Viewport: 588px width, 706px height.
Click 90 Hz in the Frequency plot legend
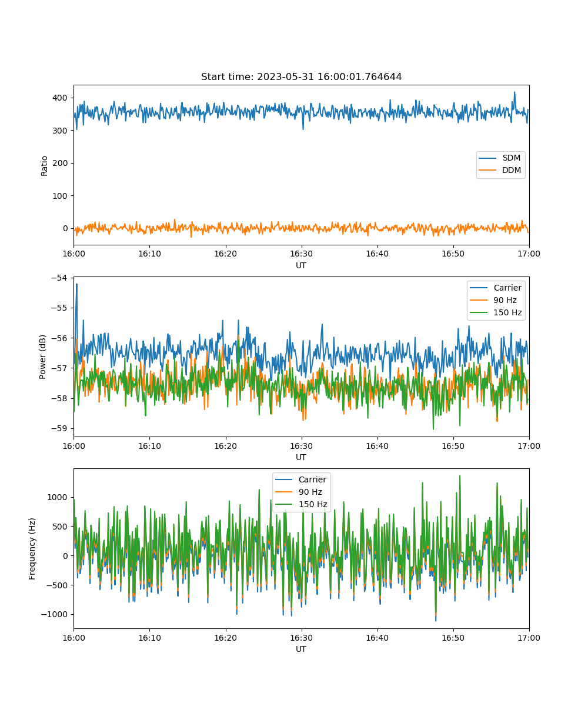click(x=299, y=492)
